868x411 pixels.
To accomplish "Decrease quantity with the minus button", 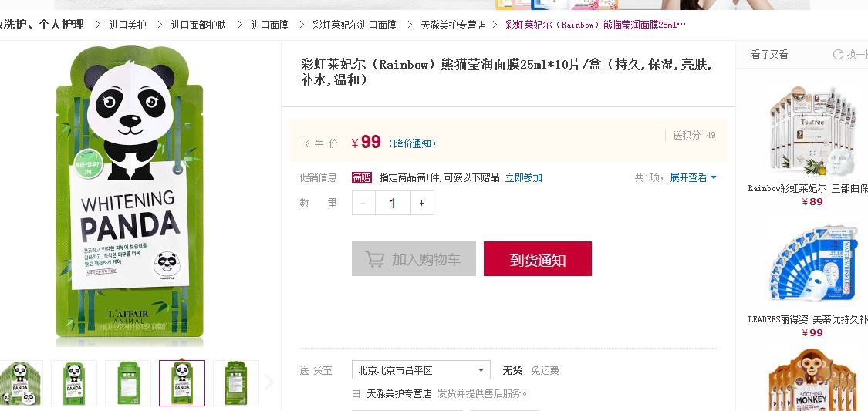I will [x=363, y=203].
